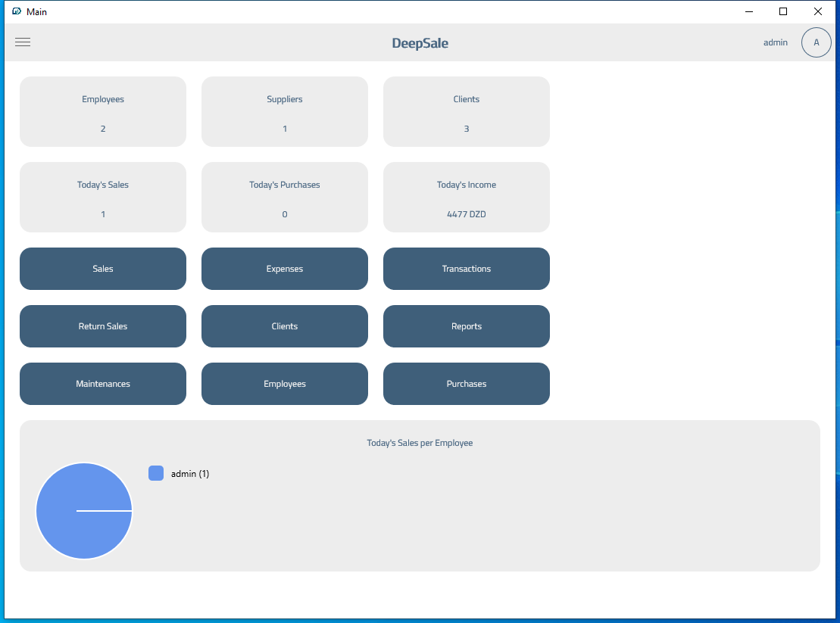
Task: Click the Today's Sales card
Action: [x=103, y=197]
